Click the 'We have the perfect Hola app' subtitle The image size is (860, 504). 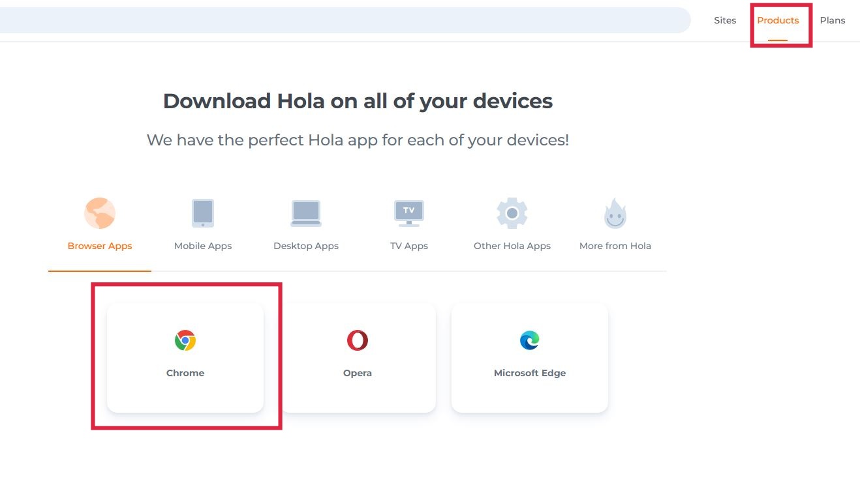(358, 140)
